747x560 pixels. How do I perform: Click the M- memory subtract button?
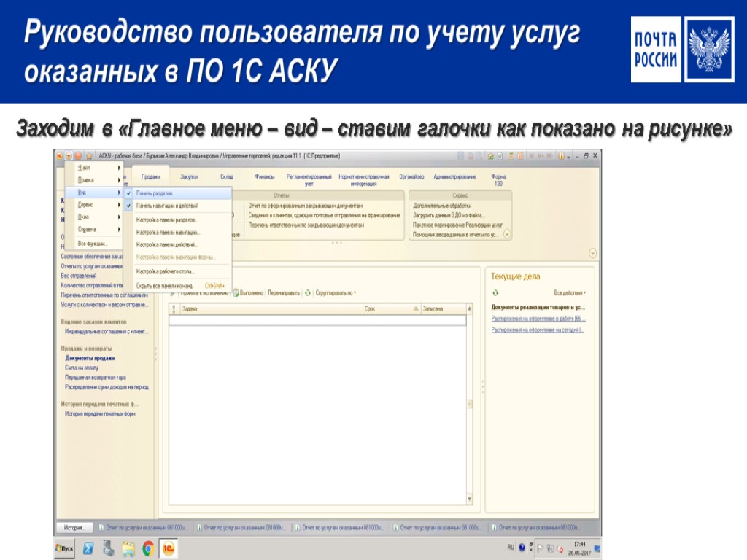(x=550, y=156)
